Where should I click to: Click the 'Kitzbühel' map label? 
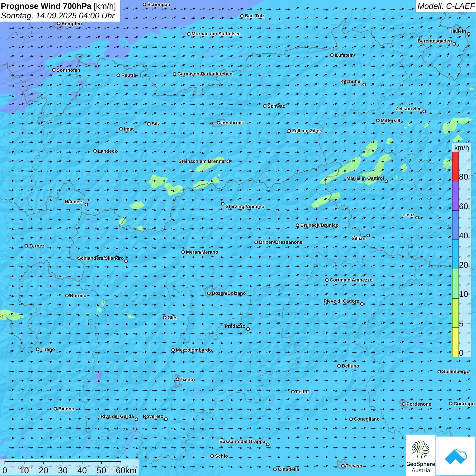tap(351, 81)
